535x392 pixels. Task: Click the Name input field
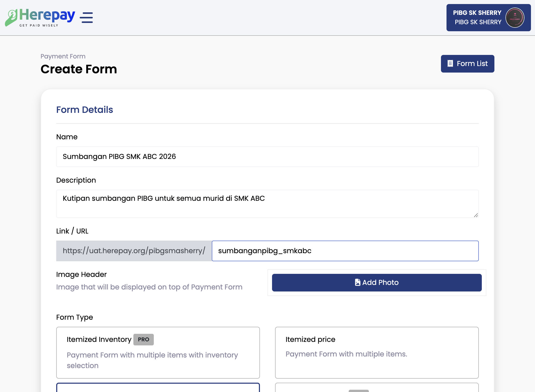coord(267,157)
